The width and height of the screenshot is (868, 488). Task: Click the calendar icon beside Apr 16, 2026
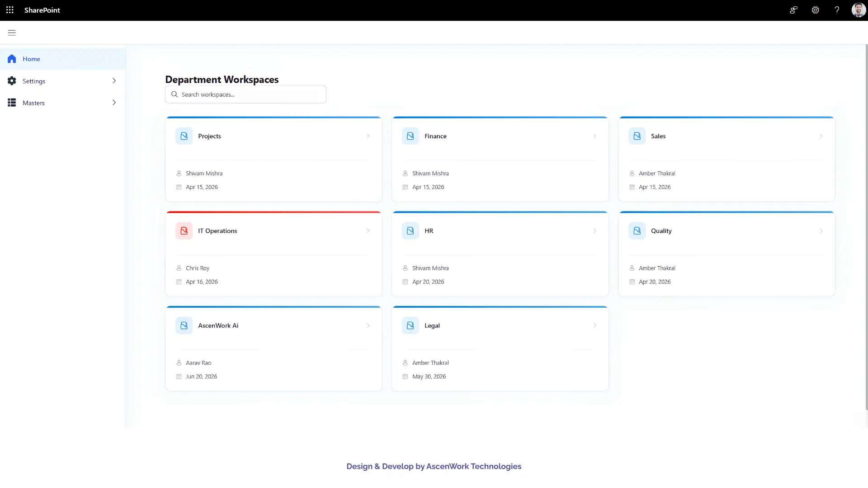tap(179, 282)
